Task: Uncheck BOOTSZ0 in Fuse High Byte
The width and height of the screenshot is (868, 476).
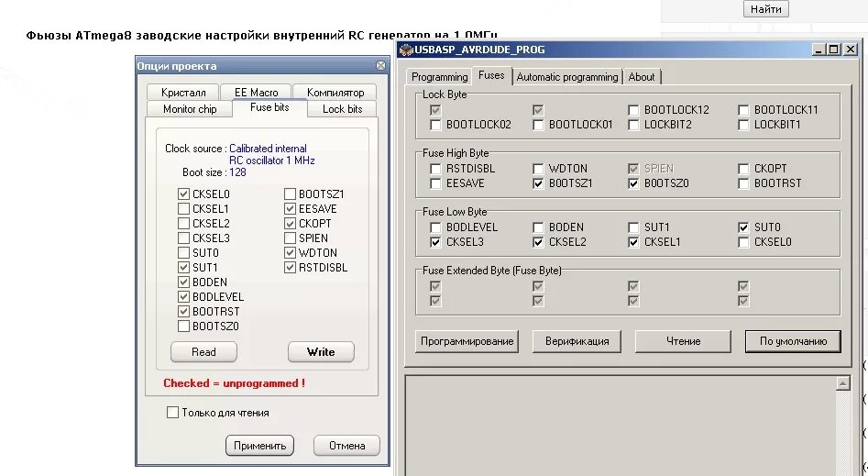Action: click(634, 183)
